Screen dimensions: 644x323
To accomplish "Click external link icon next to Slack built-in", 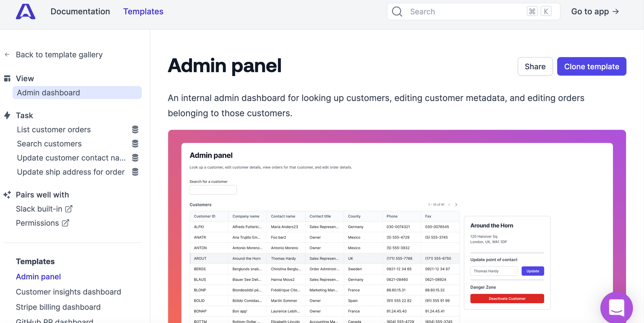I will click(x=69, y=209).
